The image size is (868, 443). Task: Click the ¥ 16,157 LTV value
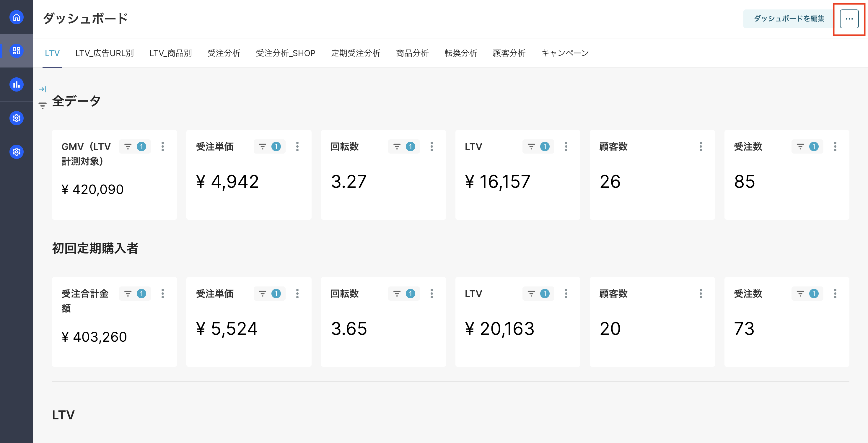tap(498, 182)
